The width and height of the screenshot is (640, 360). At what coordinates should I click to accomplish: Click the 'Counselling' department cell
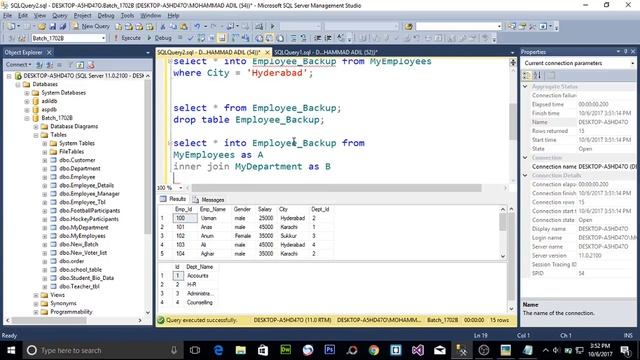pos(200,302)
